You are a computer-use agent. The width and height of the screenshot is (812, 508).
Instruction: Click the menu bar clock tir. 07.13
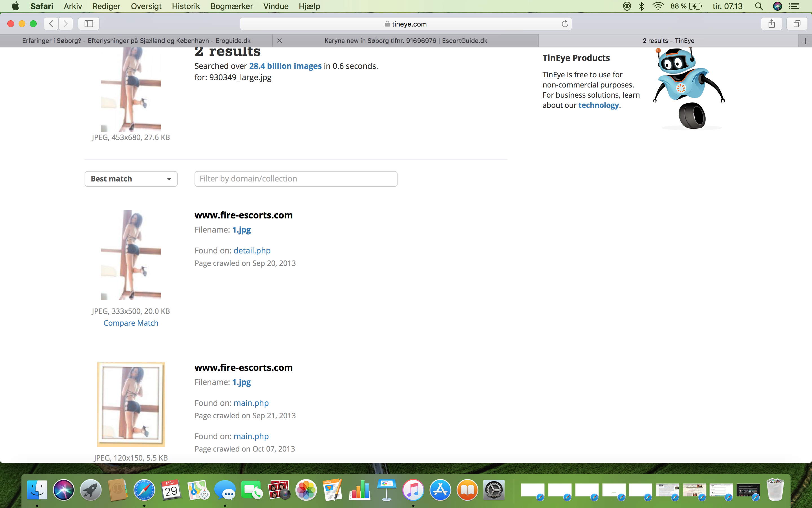(x=727, y=6)
